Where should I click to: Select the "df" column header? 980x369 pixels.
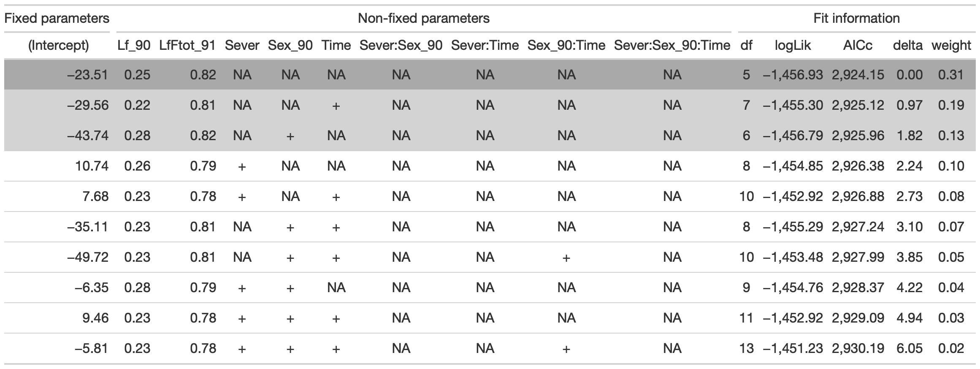coord(746,46)
